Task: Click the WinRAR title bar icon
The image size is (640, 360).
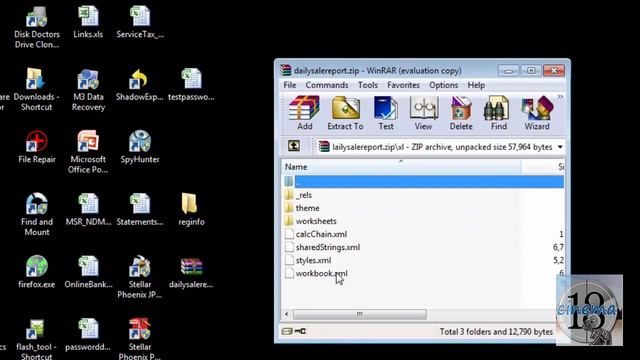Action: pos(286,70)
